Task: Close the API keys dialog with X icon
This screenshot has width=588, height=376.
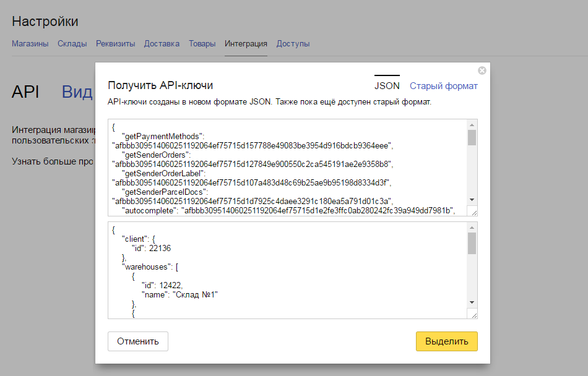Action: click(482, 70)
